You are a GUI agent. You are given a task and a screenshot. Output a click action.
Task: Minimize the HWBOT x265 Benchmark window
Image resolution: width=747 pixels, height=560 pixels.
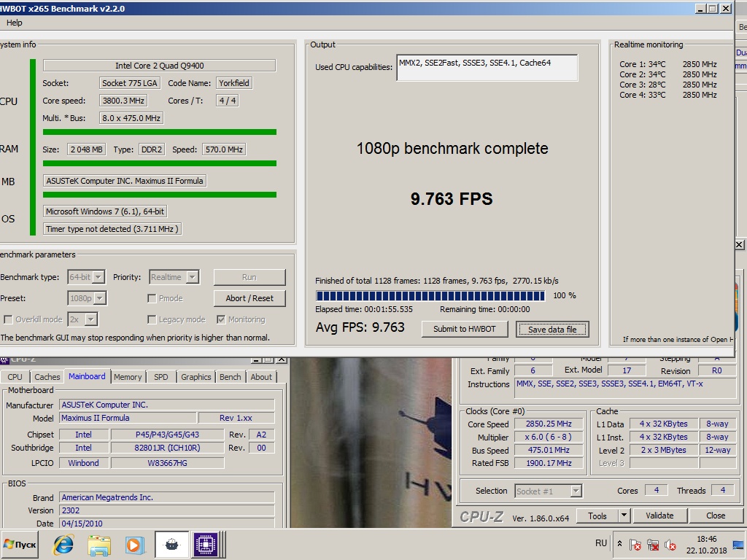[x=700, y=9]
